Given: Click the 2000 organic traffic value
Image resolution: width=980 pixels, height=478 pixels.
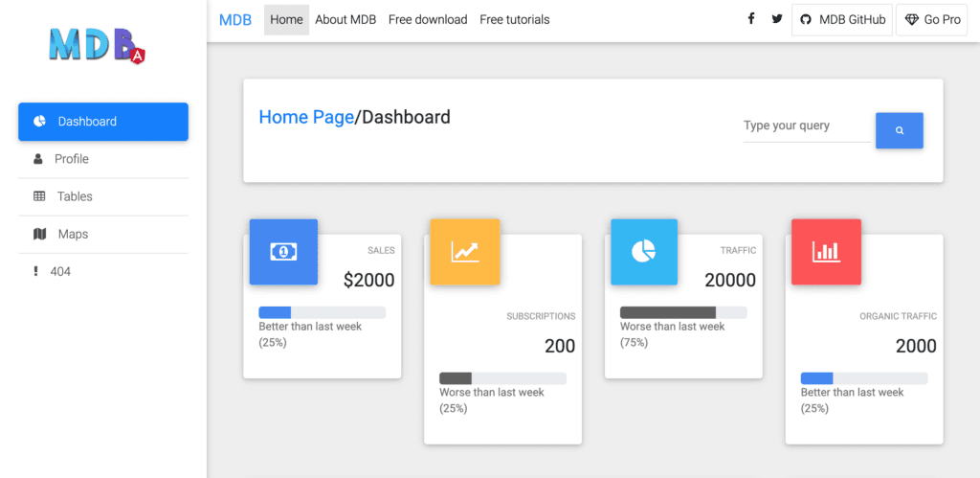Looking at the screenshot, I should (916, 346).
